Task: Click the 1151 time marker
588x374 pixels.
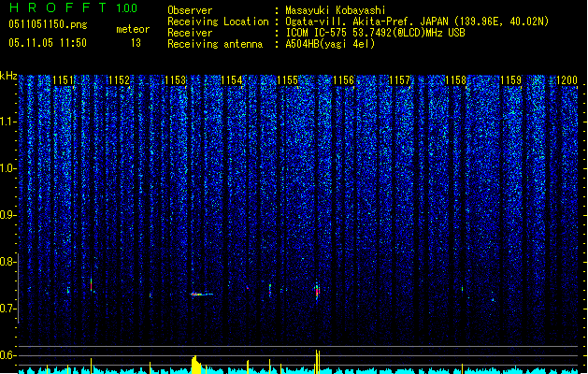Action: (x=63, y=80)
